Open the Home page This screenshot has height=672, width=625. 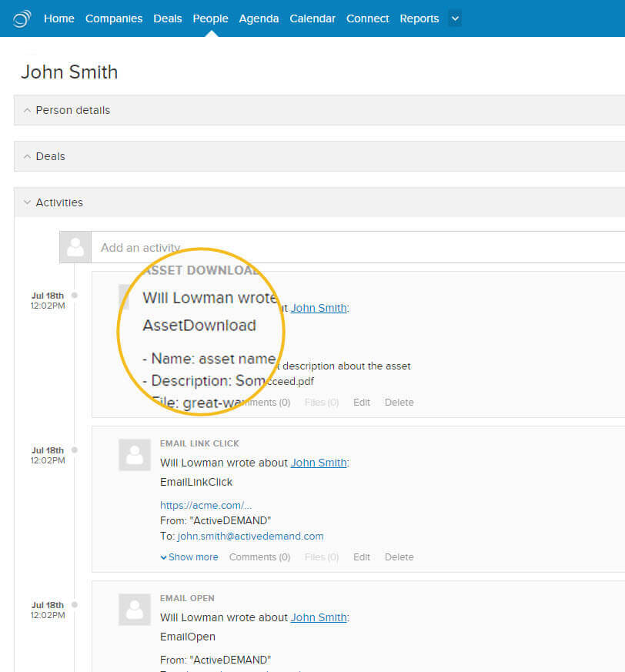(x=59, y=18)
